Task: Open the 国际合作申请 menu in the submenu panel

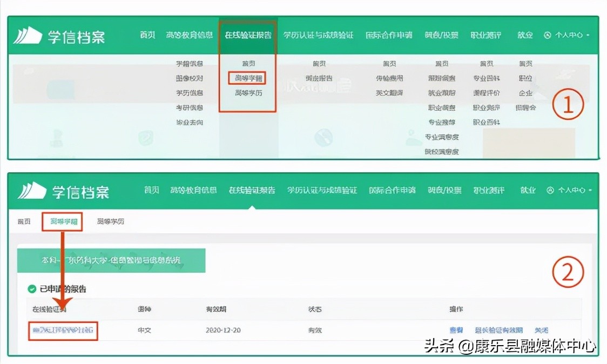Action: (389, 35)
